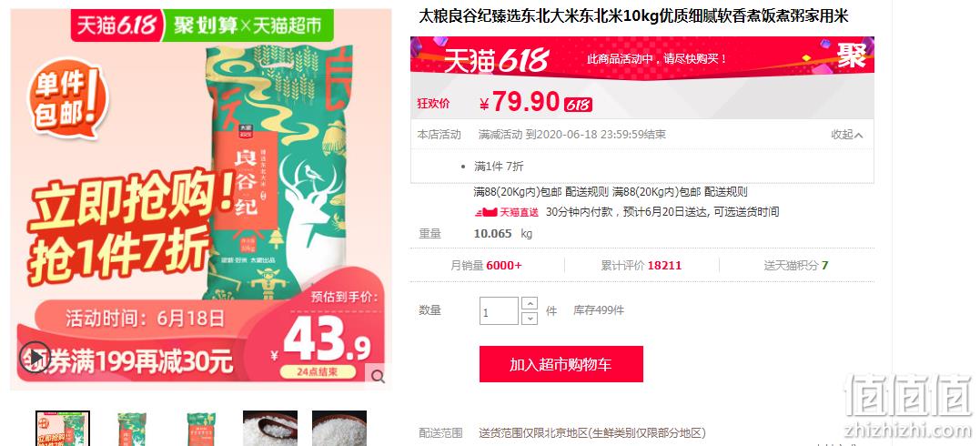Click the 聚 icon on banner

(852, 56)
